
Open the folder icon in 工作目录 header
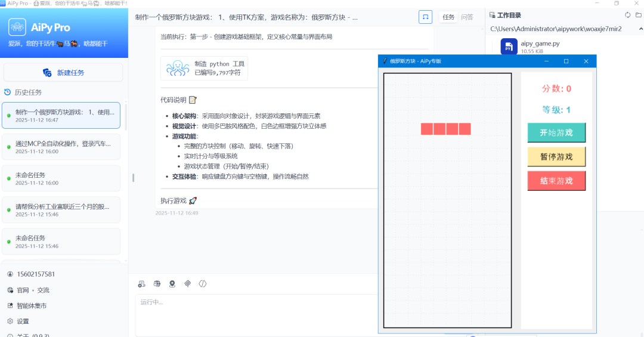point(638,15)
